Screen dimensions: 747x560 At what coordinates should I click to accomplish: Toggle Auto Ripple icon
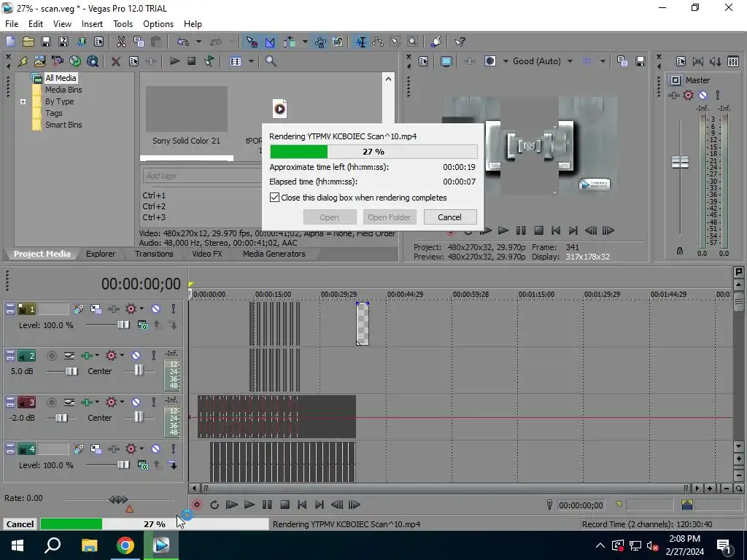[289, 42]
